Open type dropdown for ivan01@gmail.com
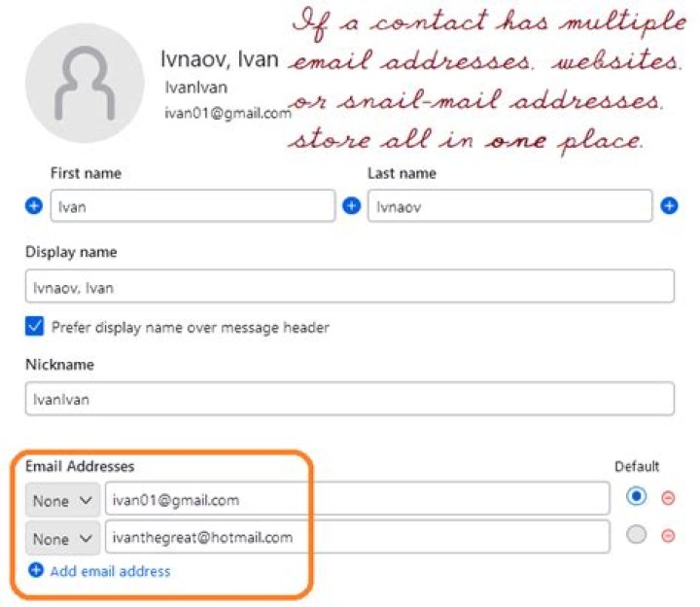This screenshot has height=607, width=700. 62,499
